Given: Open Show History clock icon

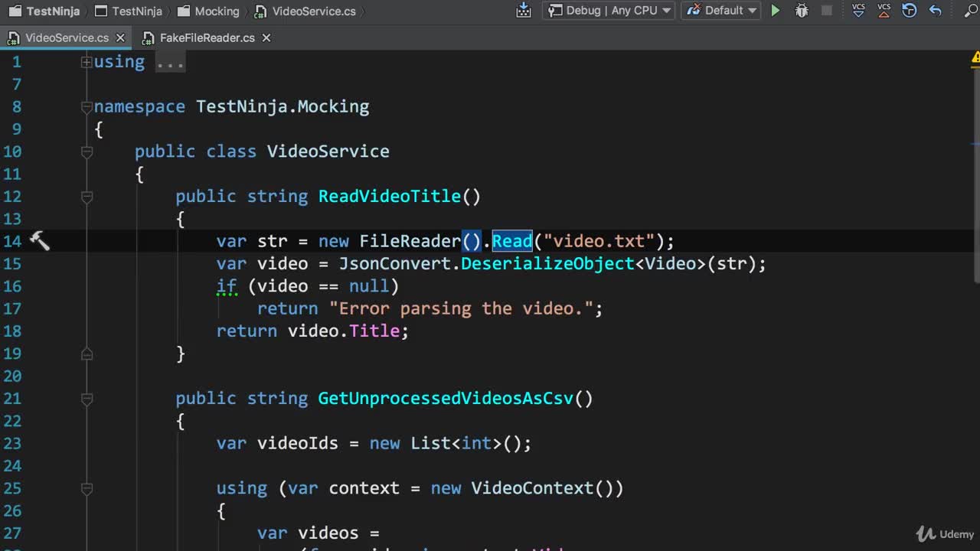Looking at the screenshot, I should (x=910, y=11).
